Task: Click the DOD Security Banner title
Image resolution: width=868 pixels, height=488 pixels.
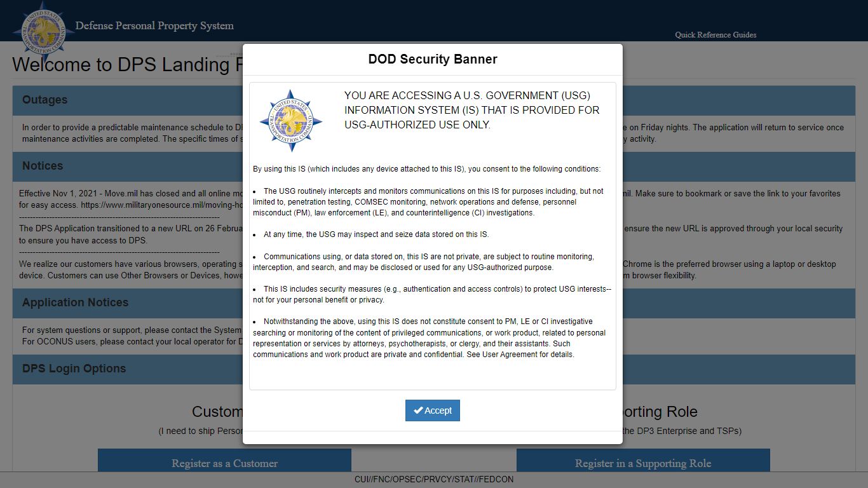Action: pos(433,59)
